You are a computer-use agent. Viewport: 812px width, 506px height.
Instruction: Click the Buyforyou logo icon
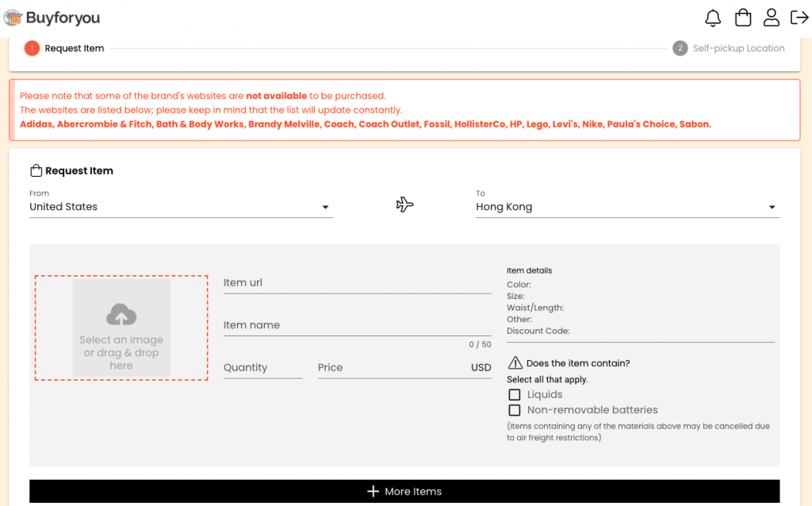13,17
